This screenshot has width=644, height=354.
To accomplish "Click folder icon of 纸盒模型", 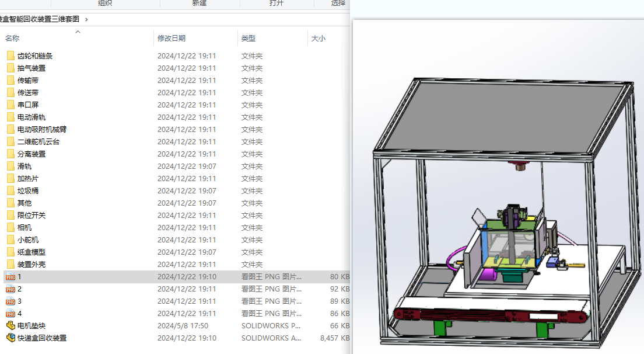I will 10,252.
